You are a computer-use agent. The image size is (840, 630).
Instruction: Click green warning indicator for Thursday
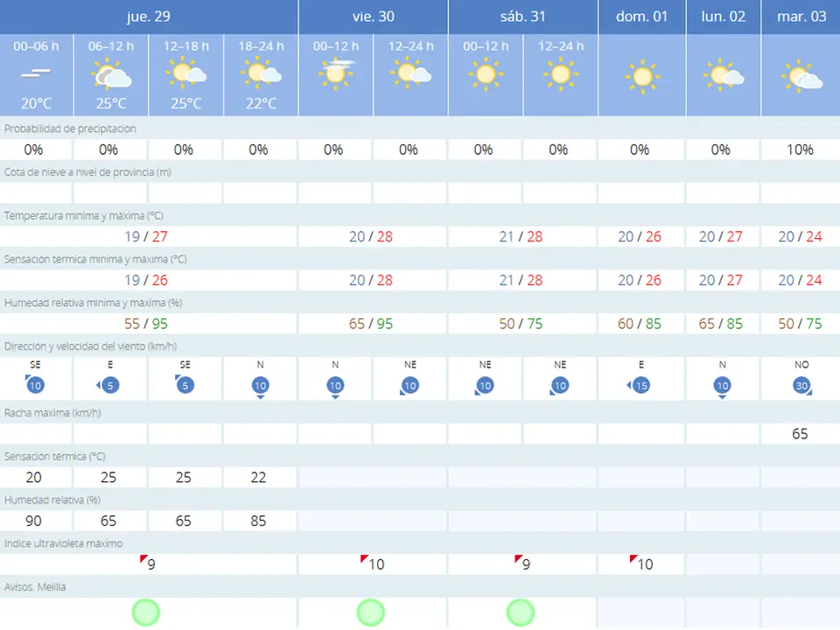click(x=146, y=612)
